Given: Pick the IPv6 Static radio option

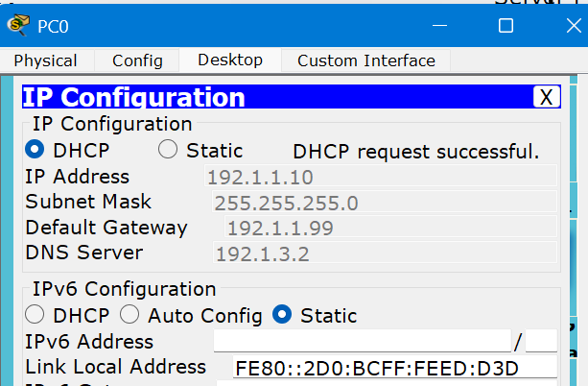Looking at the screenshot, I should click(x=282, y=315).
